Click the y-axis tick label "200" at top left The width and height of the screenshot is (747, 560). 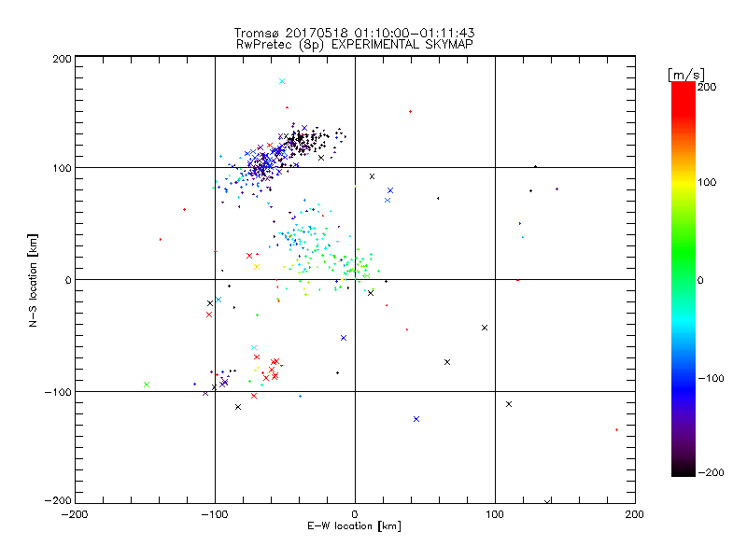62,59
